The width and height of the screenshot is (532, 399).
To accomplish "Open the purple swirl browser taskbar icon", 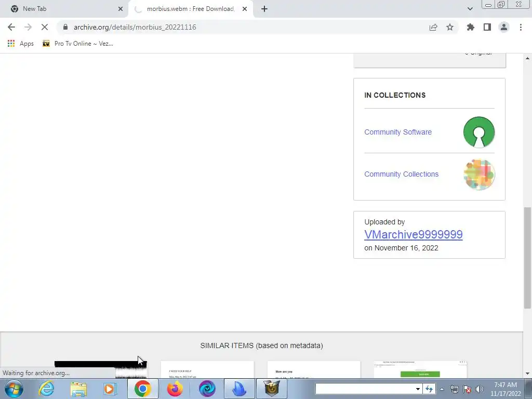I will coord(207,389).
